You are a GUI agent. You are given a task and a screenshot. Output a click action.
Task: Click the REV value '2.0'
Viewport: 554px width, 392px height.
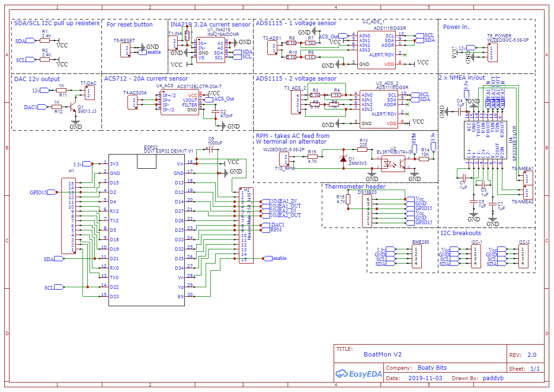pyautogui.click(x=532, y=355)
